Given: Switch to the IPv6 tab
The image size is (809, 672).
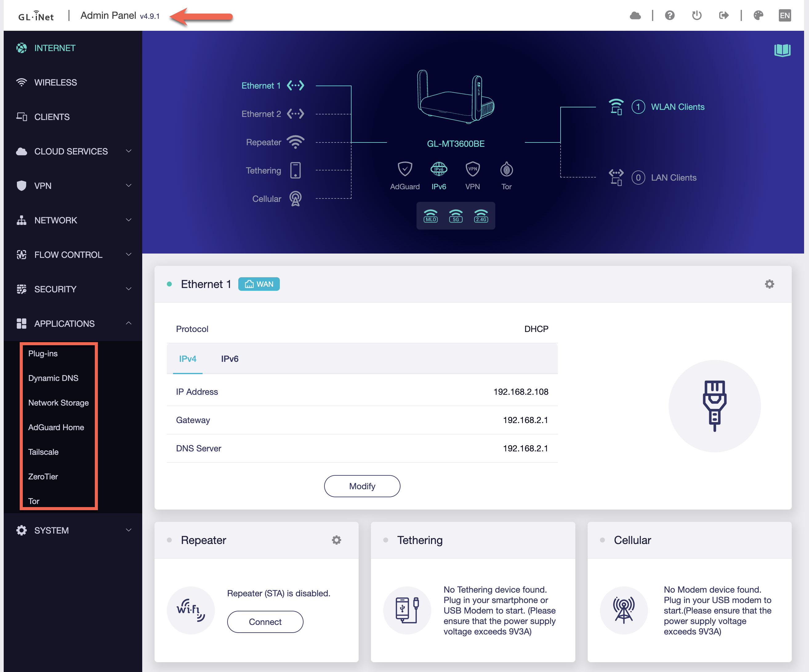Looking at the screenshot, I should tap(230, 359).
